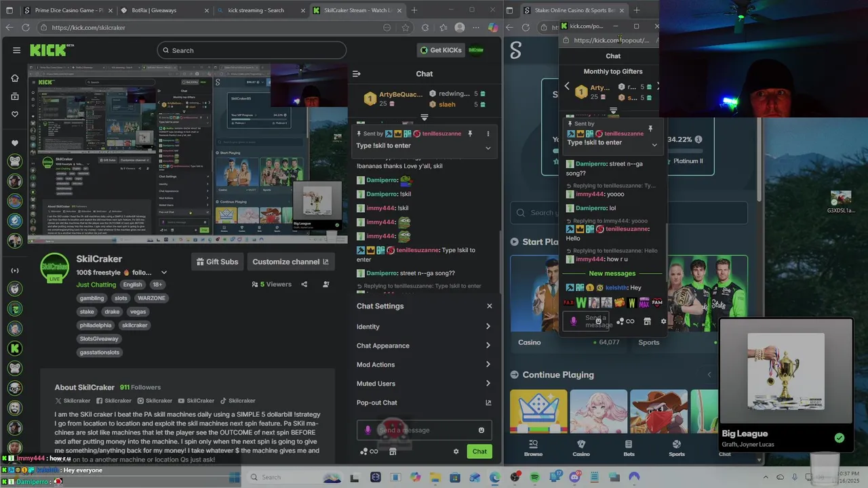
Task: Expand the top gifters leaderboard in main chat
Action: click(425, 117)
